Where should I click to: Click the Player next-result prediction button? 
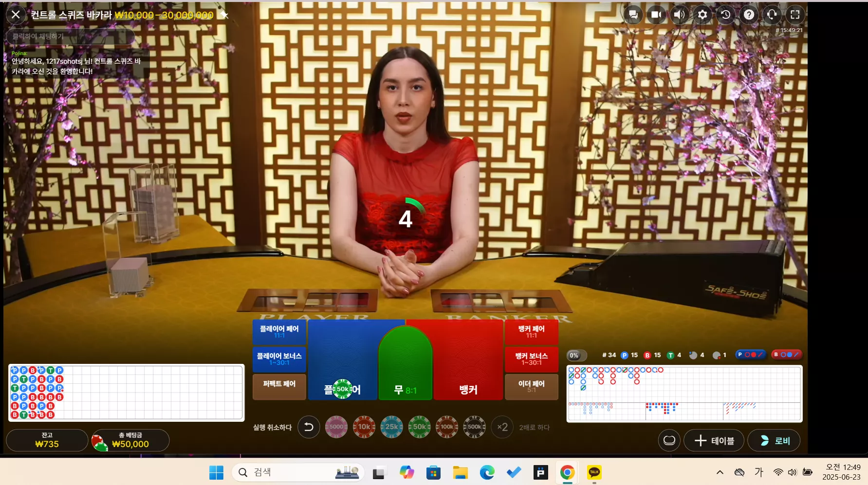751,355
